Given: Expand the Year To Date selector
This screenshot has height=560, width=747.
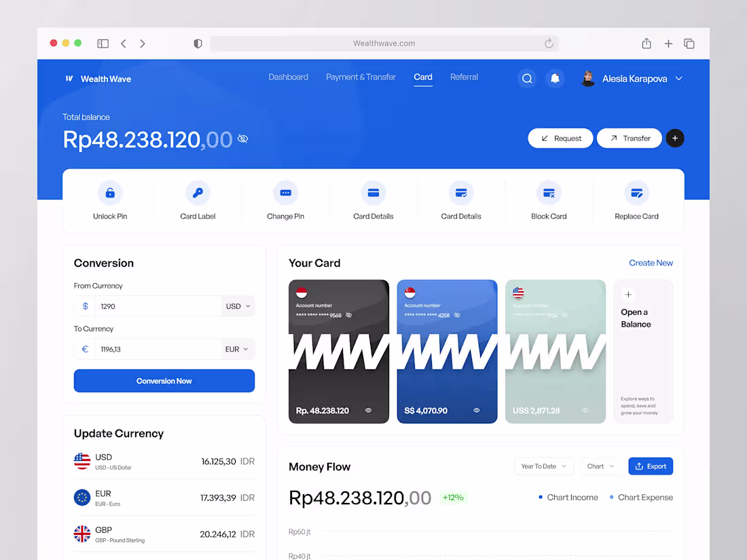Looking at the screenshot, I should (x=544, y=466).
